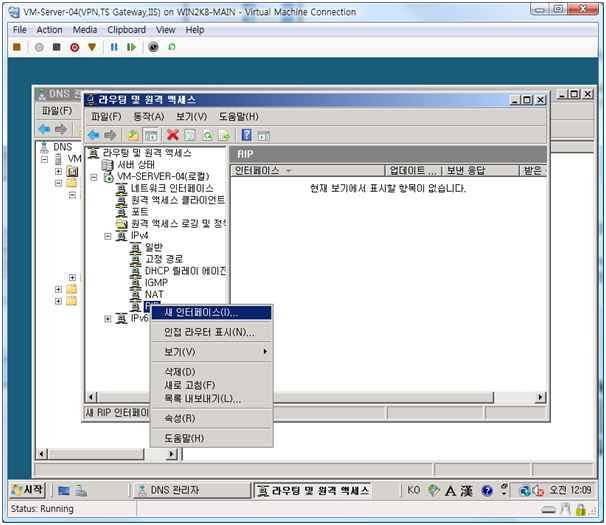
Task: Open 보기(V) menu in routing window menubar
Action: [191, 116]
